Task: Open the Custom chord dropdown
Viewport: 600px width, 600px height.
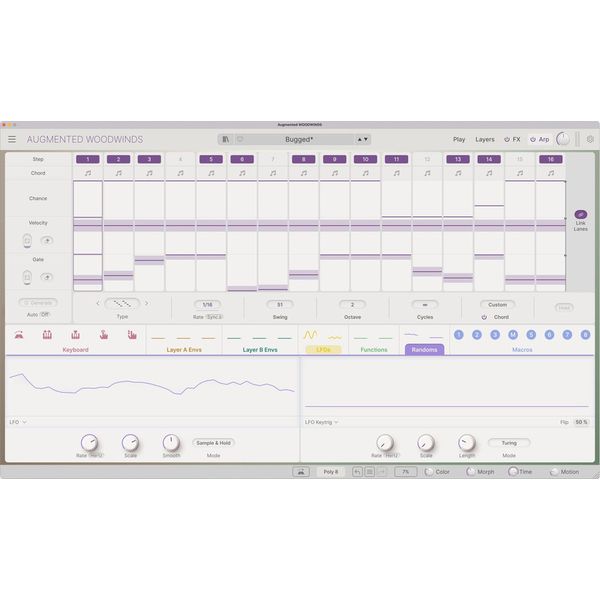Action: 497,305
